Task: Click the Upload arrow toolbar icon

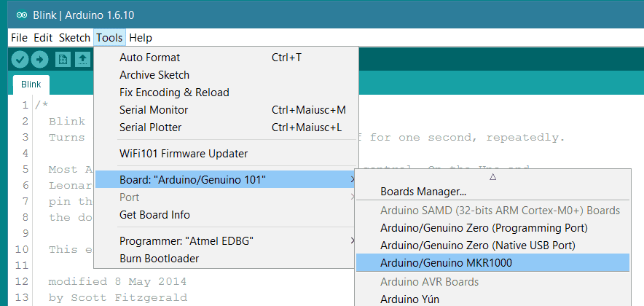Action: coord(39,60)
